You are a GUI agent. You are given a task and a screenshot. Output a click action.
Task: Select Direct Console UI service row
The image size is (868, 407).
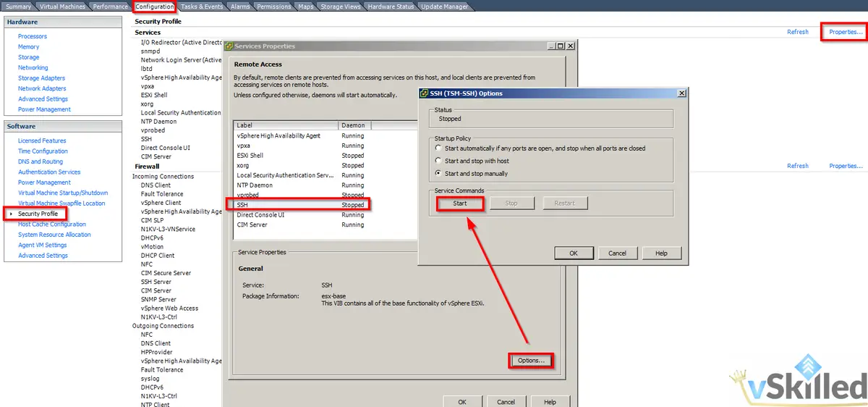pos(325,215)
